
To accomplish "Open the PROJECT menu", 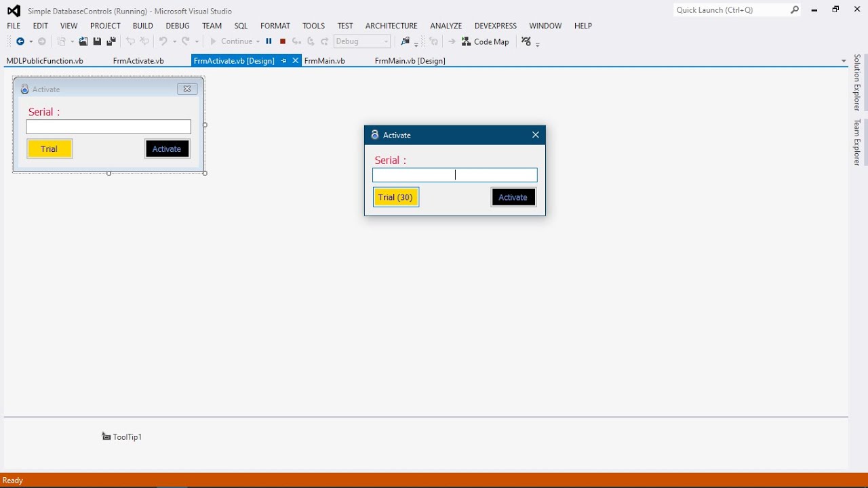I will tap(105, 26).
